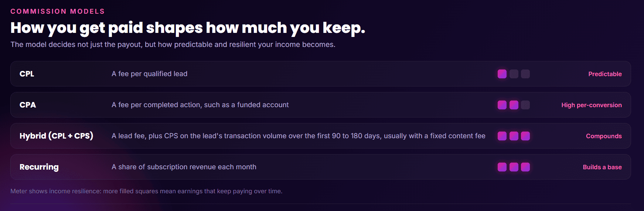Click the meter resilience footnote text
Viewport: 644px width, 211px height.
pyautogui.click(x=146, y=191)
